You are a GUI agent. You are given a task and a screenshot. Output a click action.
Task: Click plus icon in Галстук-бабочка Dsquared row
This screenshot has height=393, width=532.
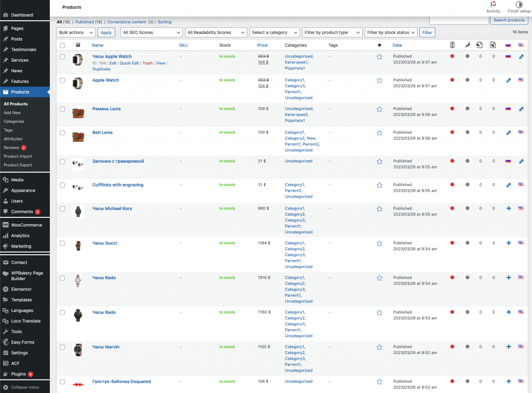coord(508,382)
